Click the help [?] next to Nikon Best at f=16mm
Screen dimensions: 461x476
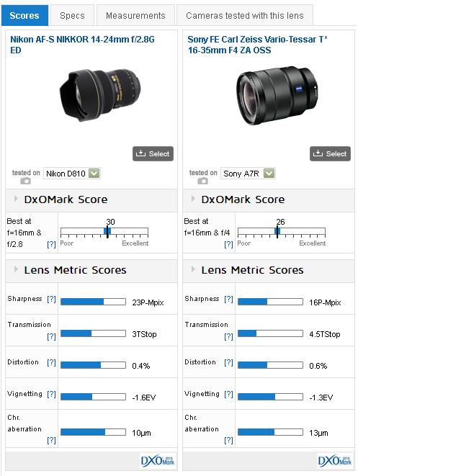51,244
